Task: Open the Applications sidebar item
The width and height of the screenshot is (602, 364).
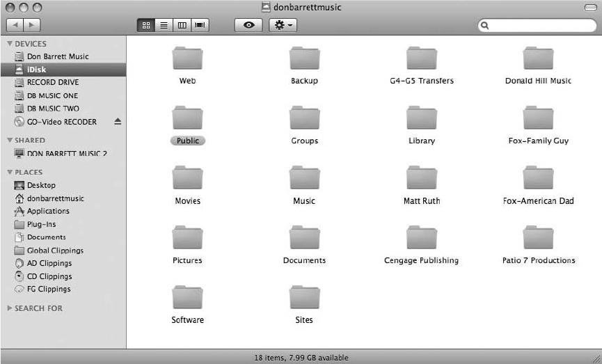Action: pos(48,211)
